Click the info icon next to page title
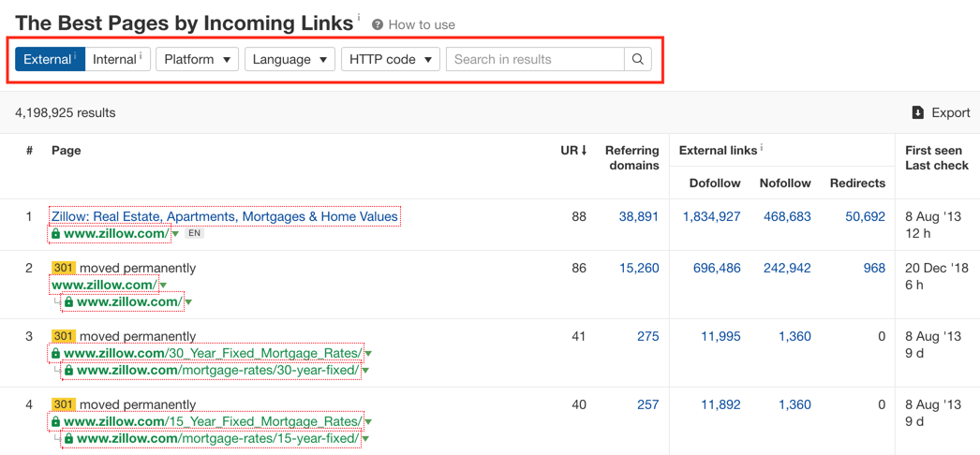980x455 pixels. point(359,18)
